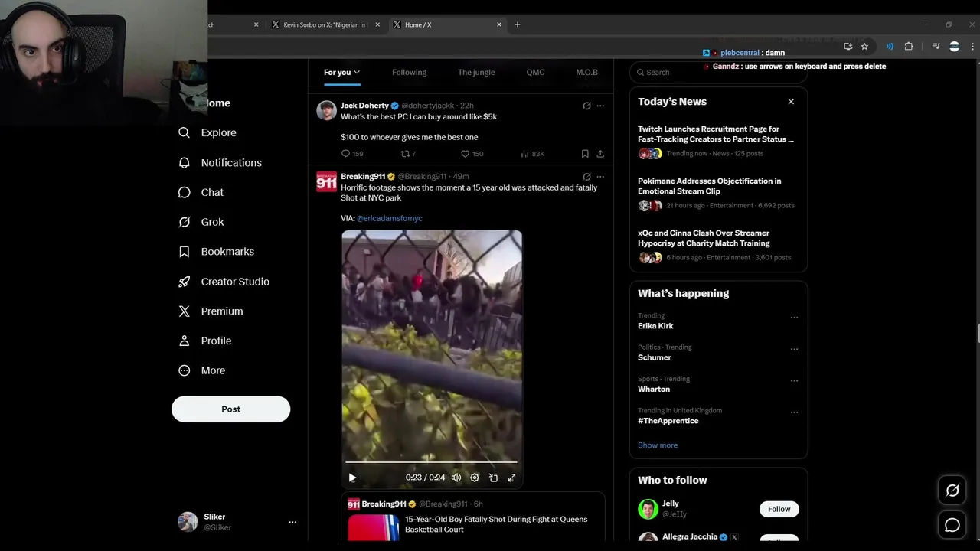Open a new browser tab
The image size is (980, 551).
[x=517, y=24]
